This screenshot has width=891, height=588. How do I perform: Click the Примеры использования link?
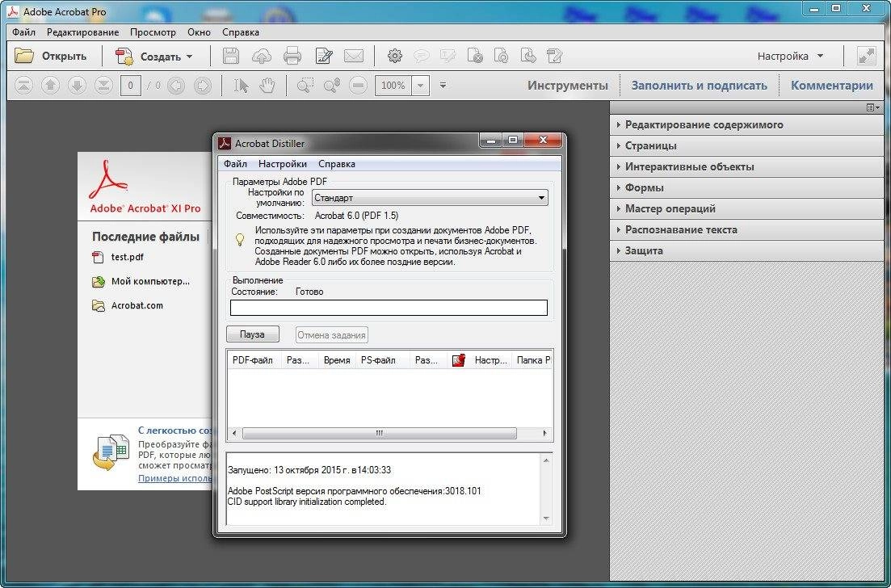[x=175, y=478]
